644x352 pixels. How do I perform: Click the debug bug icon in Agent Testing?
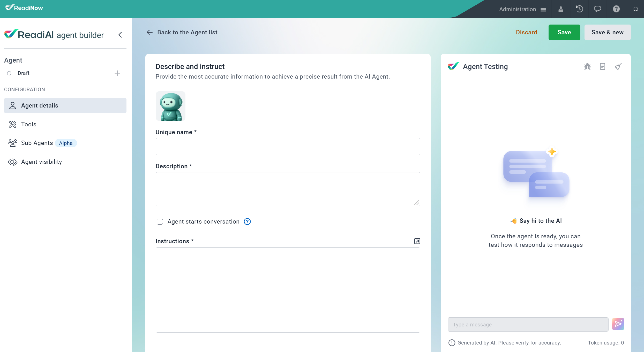tap(587, 67)
